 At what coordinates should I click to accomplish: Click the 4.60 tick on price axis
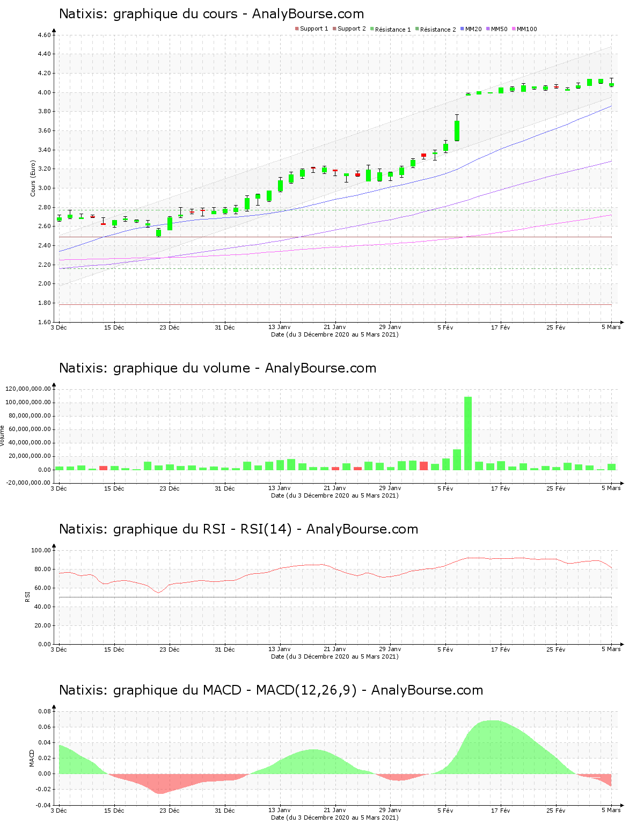(x=45, y=35)
